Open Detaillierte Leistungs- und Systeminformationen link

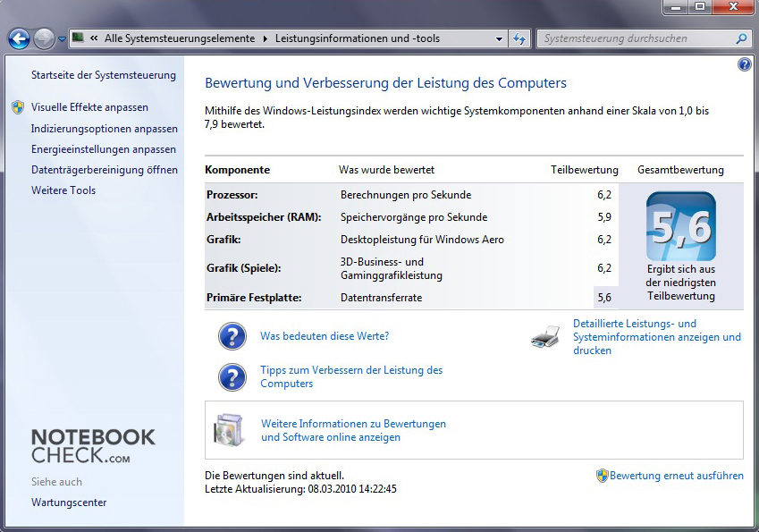(657, 337)
